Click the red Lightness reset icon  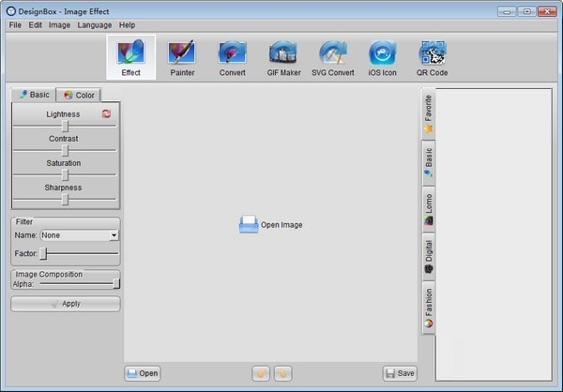(106, 114)
